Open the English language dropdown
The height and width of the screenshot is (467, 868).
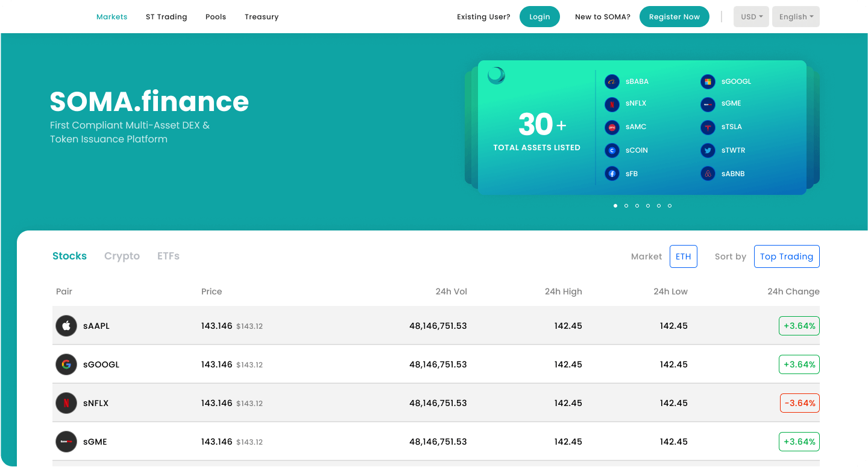(x=796, y=17)
